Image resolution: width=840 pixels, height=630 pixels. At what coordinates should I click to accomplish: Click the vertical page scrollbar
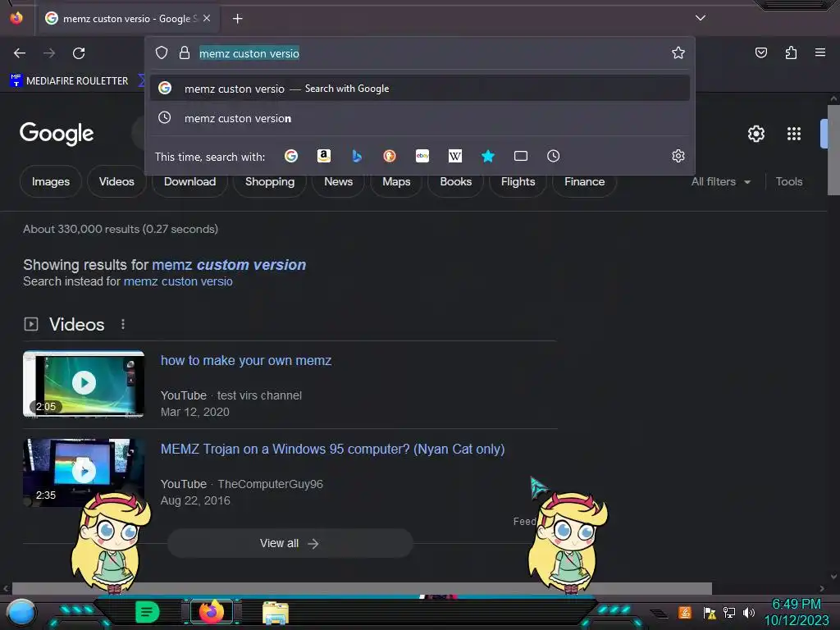click(x=833, y=150)
